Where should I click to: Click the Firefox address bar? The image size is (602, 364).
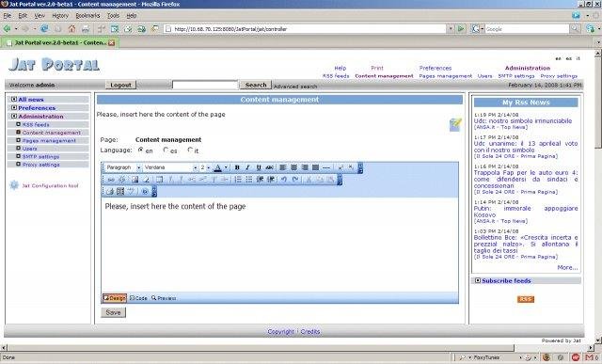[x=305, y=29]
